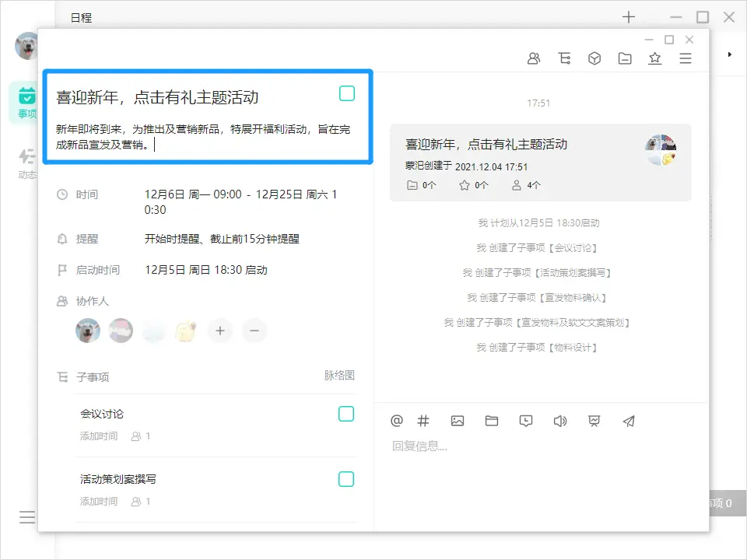Click log entry 创建了子事项【宣发物料确认】
Screen dimensions: 747x560
pyautogui.click(x=537, y=298)
